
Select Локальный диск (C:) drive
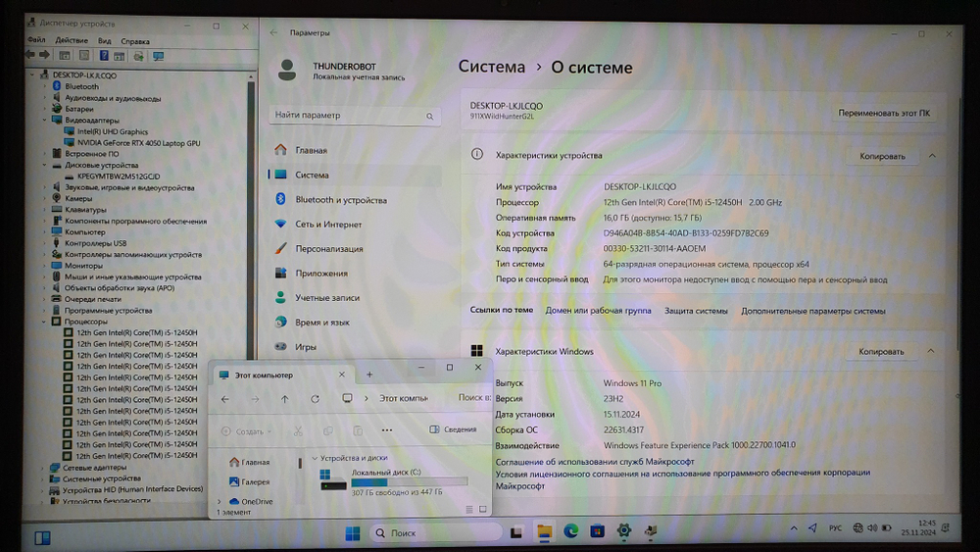tap(394, 482)
